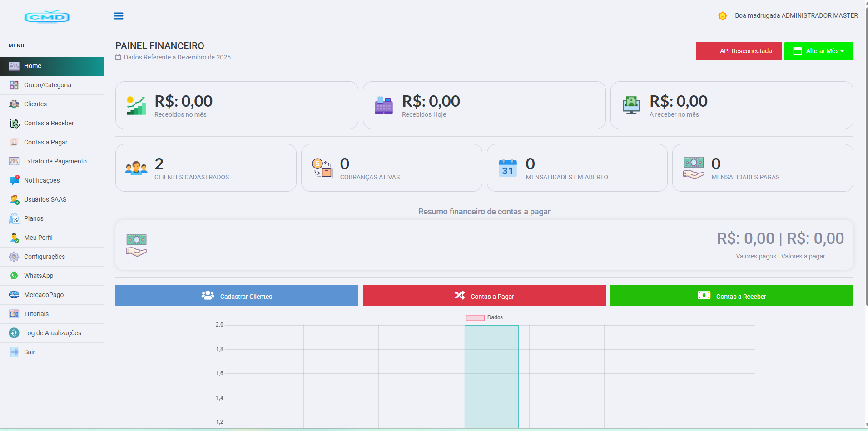The image size is (868, 431).
Task: Click the MercadoPago handshake icon
Action: tap(14, 295)
